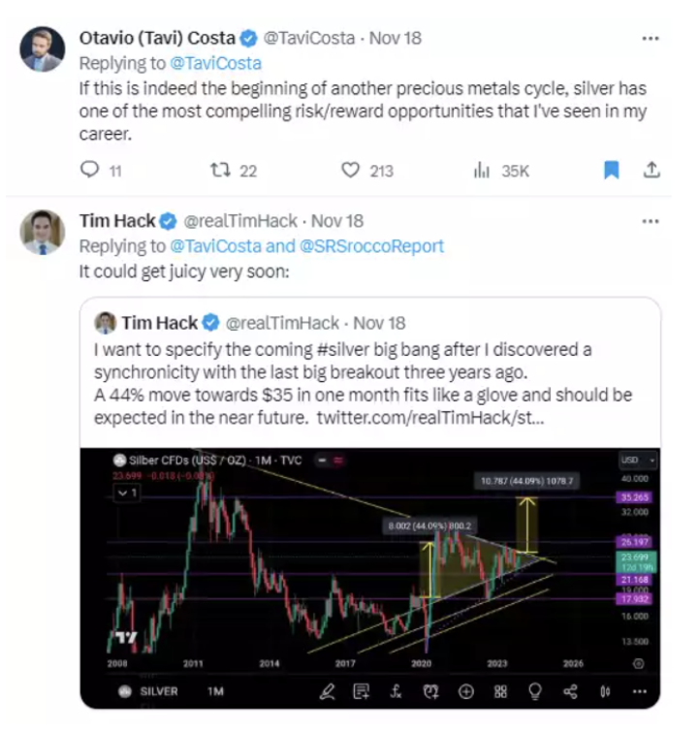Open more options on Otavio Costa's tweet
Screen dimensions: 700x731
(x=652, y=39)
